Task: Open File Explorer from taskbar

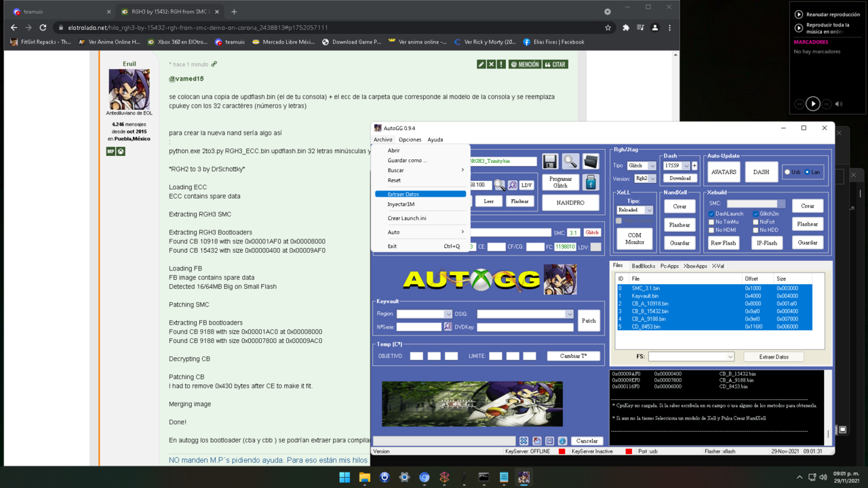Action: coord(364,477)
